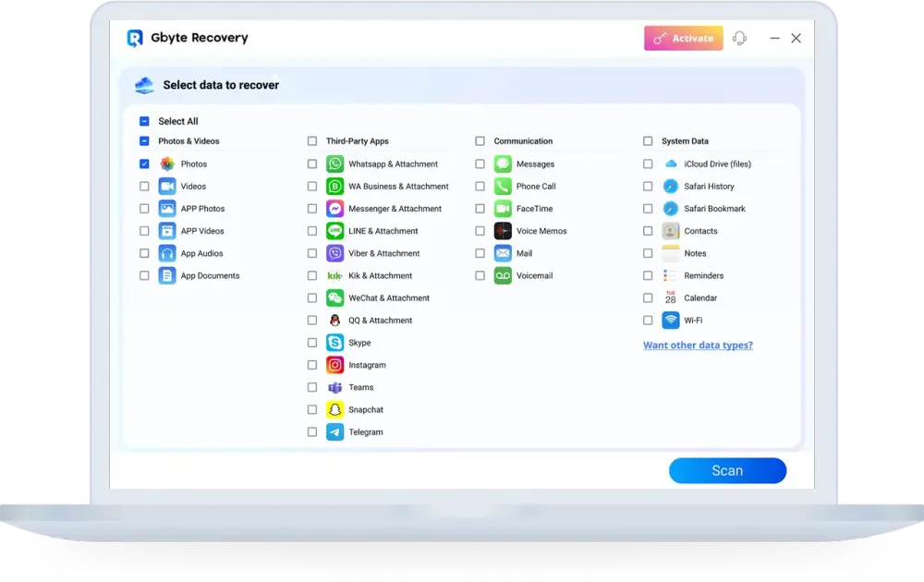Click the WA Business icon
The width and height of the screenshot is (924, 582).
pyautogui.click(x=334, y=186)
